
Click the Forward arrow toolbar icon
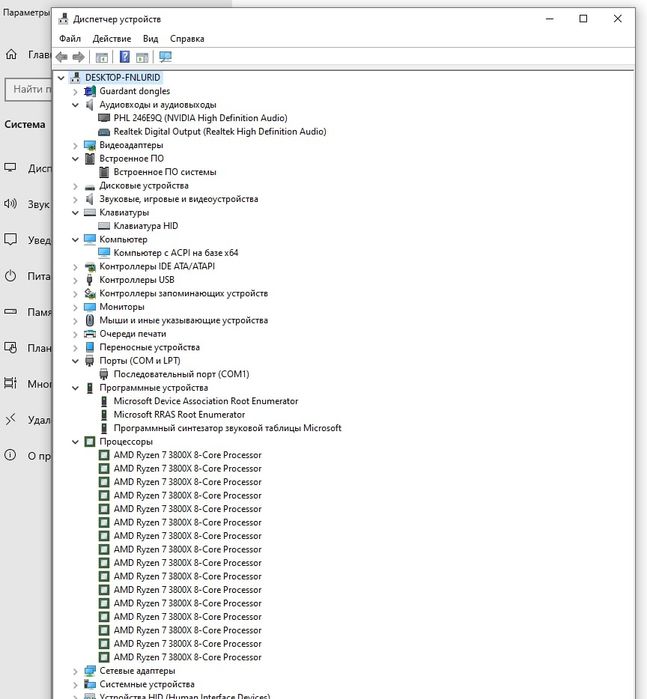click(x=78, y=57)
